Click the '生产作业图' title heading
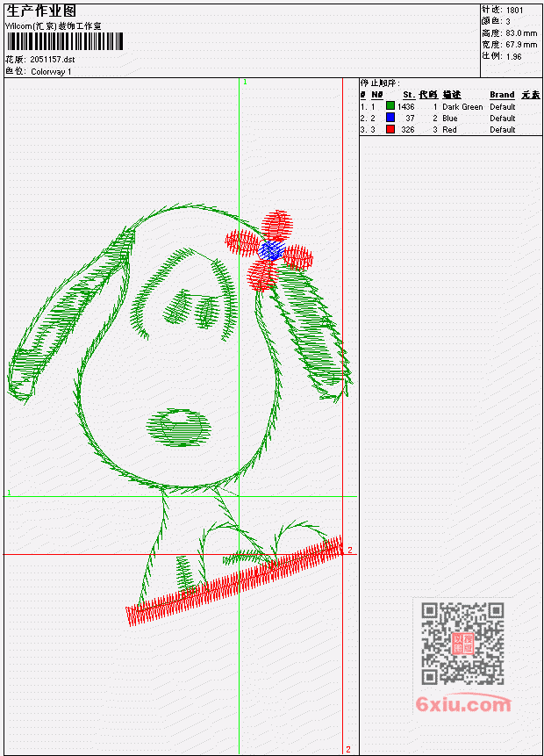 41,11
